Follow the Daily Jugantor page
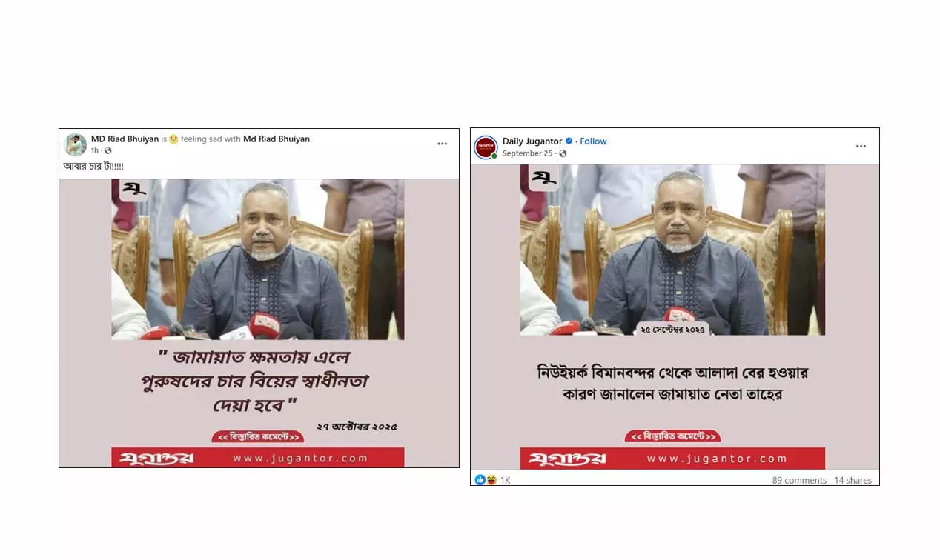The width and height of the screenshot is (940, 560). point(593,141)
